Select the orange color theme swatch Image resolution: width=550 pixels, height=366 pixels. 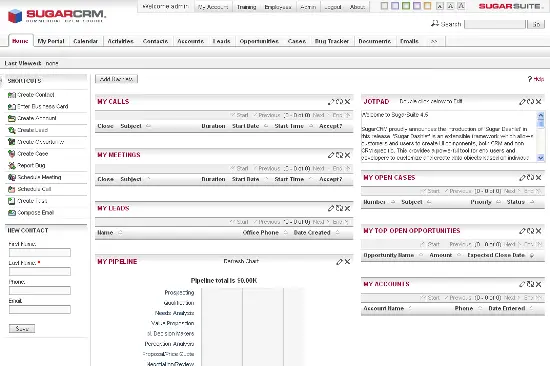[x=427, y=6]
